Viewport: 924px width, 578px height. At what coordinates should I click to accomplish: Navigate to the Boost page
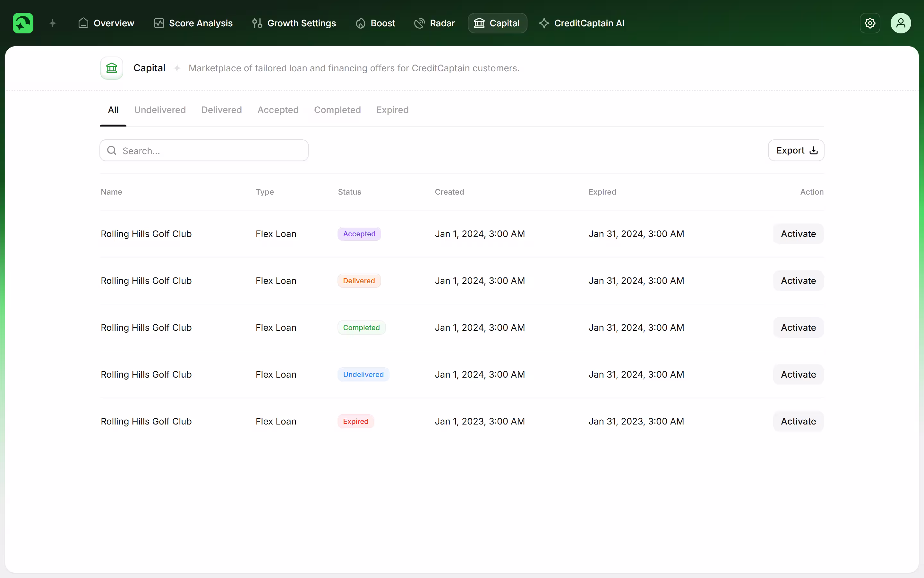(x=375, y=23)
